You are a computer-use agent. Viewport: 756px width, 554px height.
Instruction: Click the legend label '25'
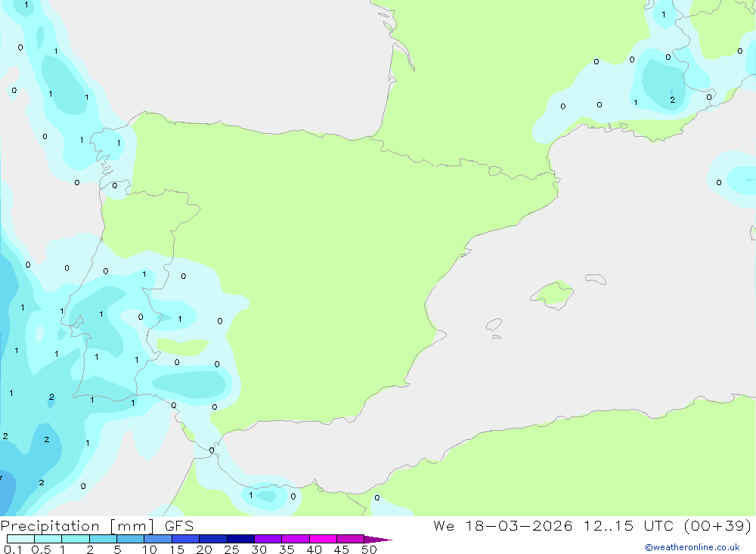click(x=232, y=549)
